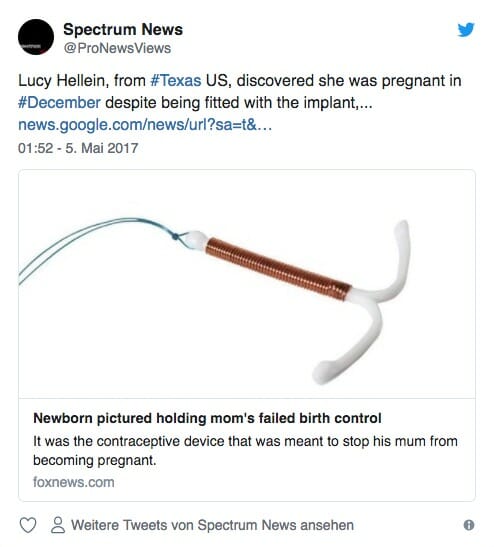Viewport: 494px width, 547px height.
Task: Open Spectrum News profile avatar
Action: (x=36, y=37)
